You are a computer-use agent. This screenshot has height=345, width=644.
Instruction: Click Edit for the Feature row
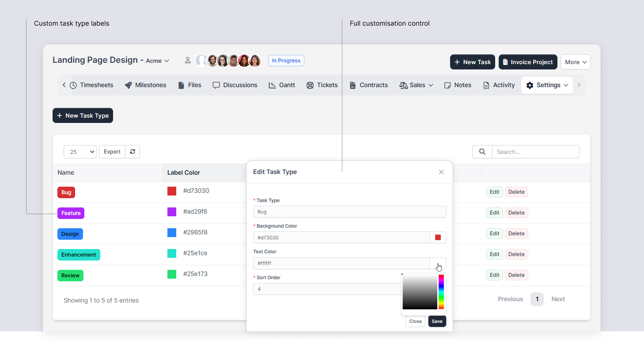point(494,213)
